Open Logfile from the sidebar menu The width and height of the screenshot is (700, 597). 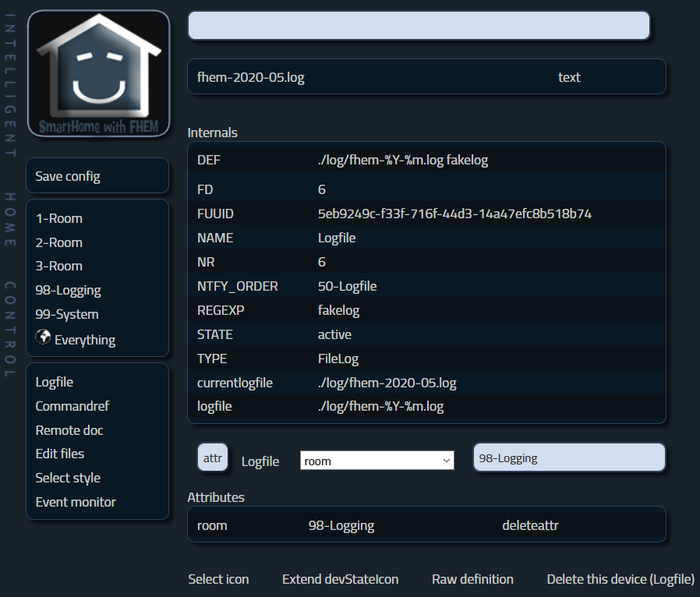pyautogui.click(x=55, y=382)
